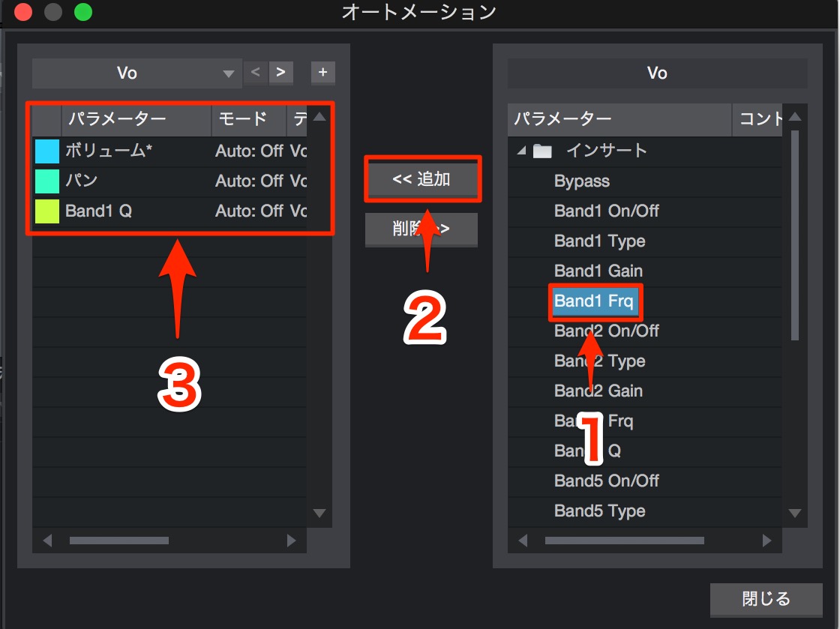
Task: Open the Auto: Off mode for ボリューム
Action: 249,151
